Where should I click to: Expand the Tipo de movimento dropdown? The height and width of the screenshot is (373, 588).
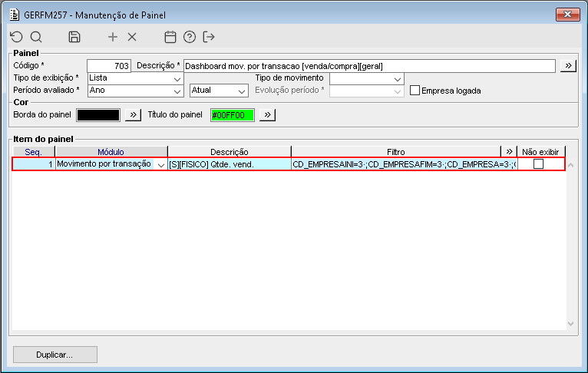[398, 79]
